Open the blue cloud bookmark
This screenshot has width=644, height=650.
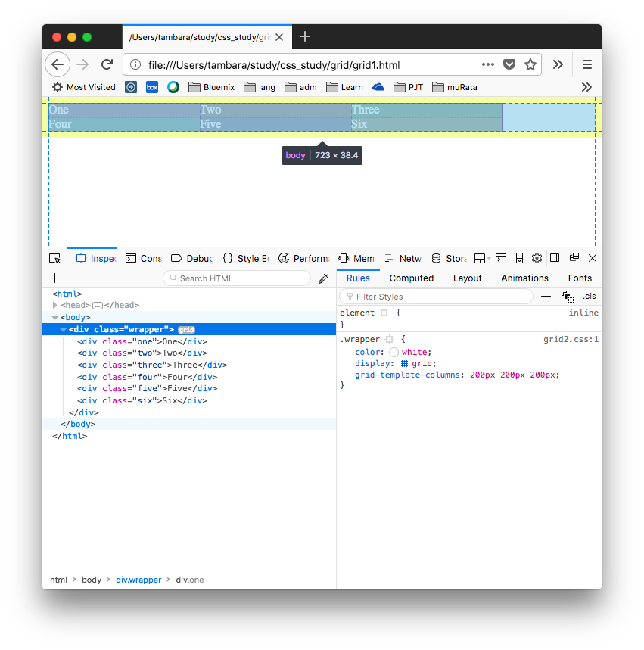click(378, 87)
